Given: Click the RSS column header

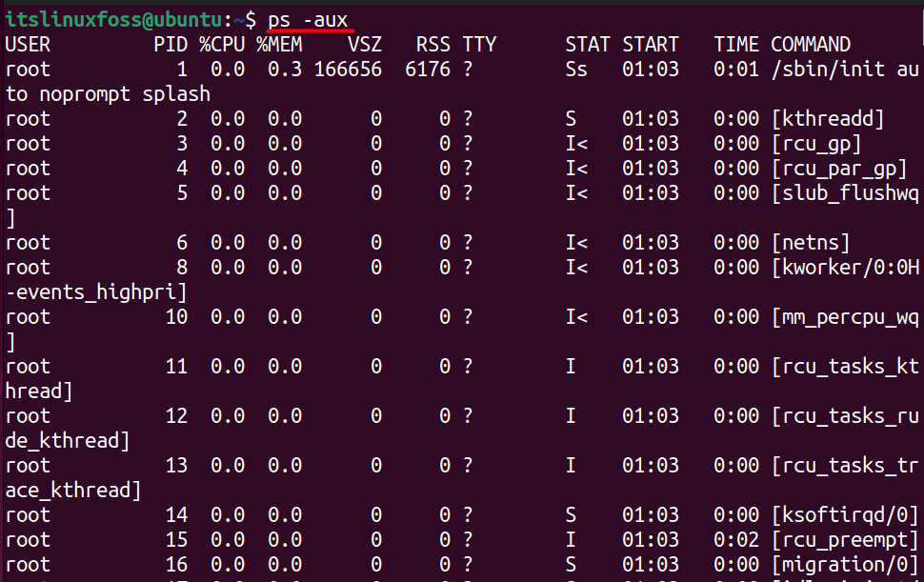Looking at the screenshot, I should tap(433, 45).
